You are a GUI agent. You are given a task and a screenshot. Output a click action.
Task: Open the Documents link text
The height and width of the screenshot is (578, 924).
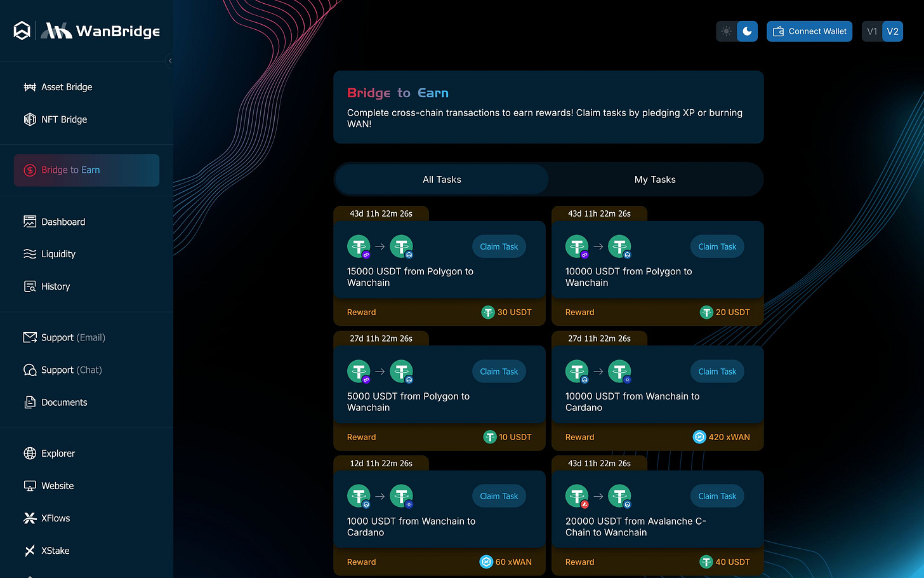coord(64,402)
